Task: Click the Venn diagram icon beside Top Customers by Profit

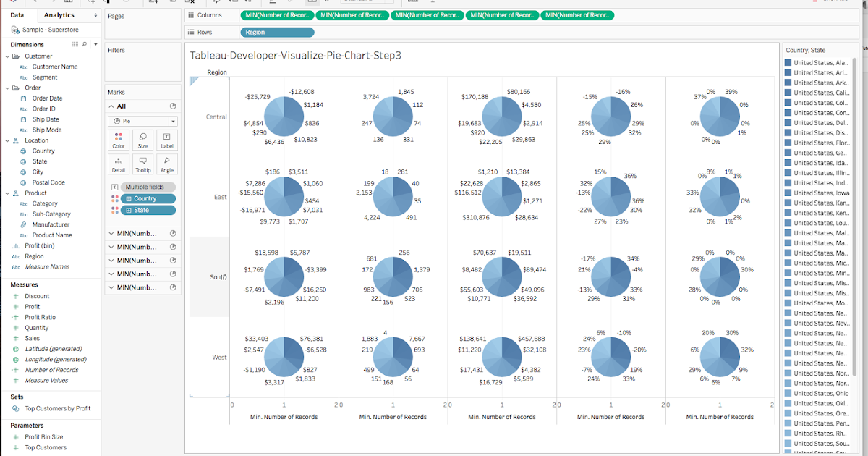Action: [x=14, y=408]
